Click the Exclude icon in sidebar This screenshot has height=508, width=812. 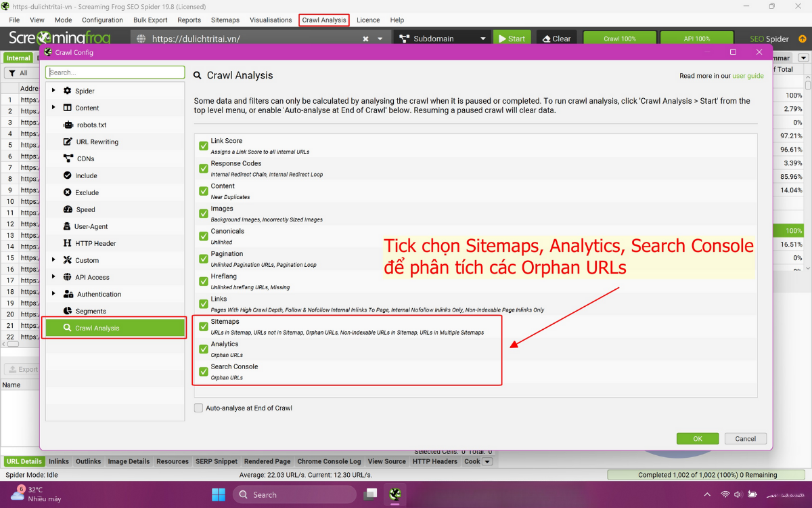click(x=68, y=193)
